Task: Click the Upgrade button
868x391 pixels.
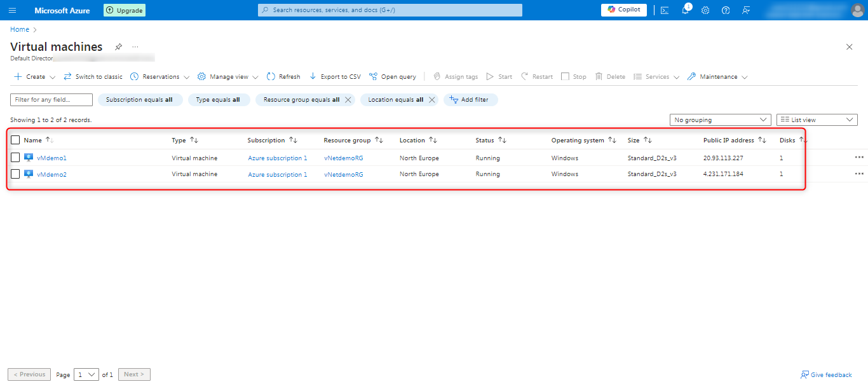Action: pyautogui.click(x=125, y=10)
